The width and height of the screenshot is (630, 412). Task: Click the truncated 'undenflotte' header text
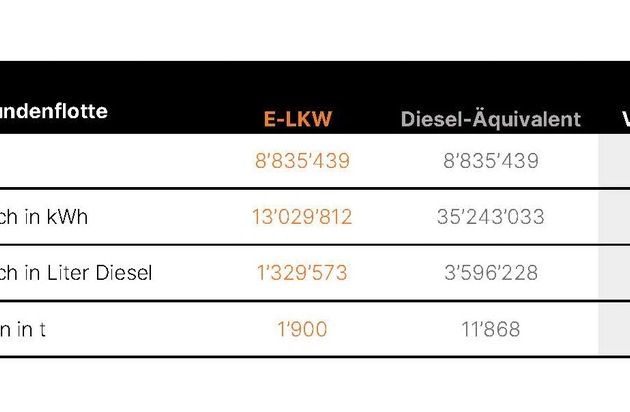coord(54,111)
